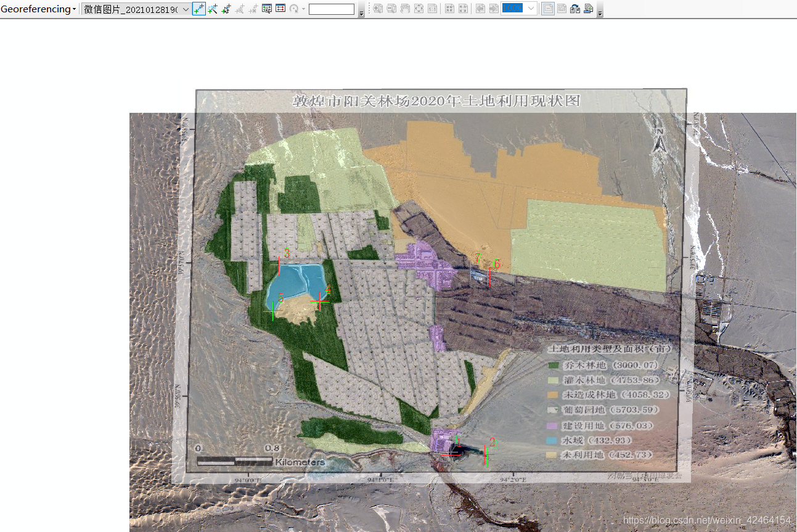
Task: Click the Zoom Whole Page icon
Action: 419,9
